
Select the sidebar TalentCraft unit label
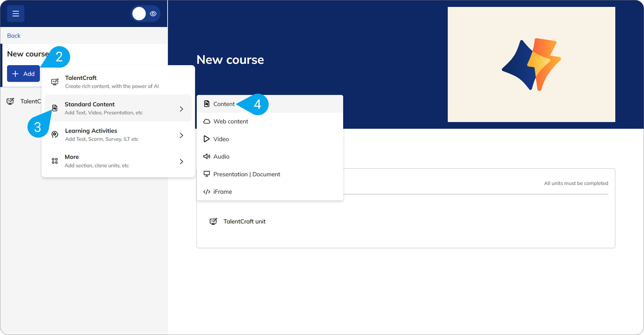tap(31, 101)
